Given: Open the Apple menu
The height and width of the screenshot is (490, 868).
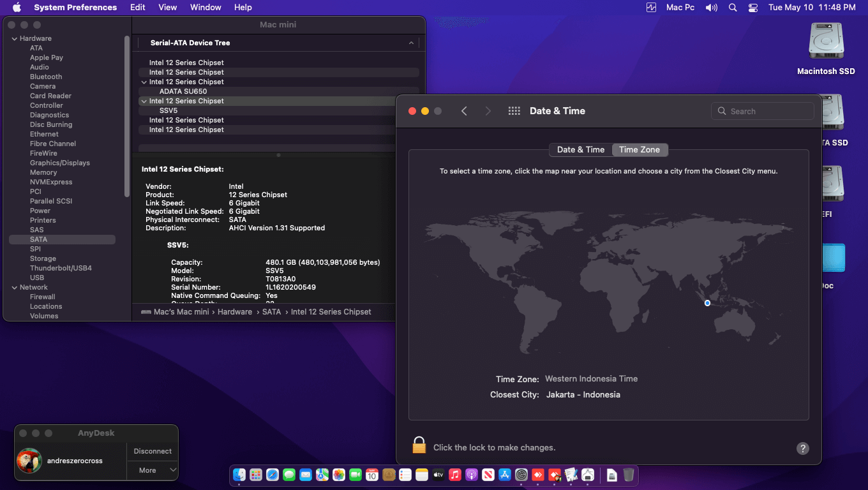Looking at the screenshot, I should (x=17, y=8).
